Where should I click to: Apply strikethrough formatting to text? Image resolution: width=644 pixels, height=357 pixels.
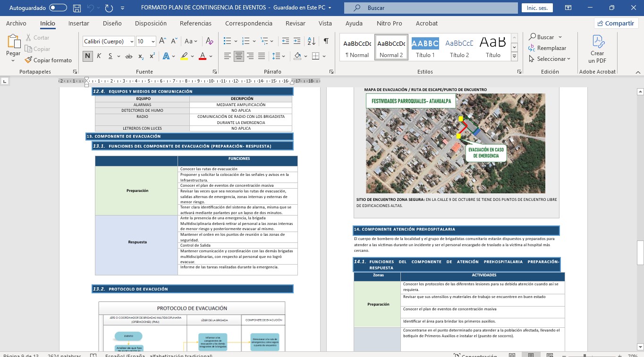click(x=128, y=56)
